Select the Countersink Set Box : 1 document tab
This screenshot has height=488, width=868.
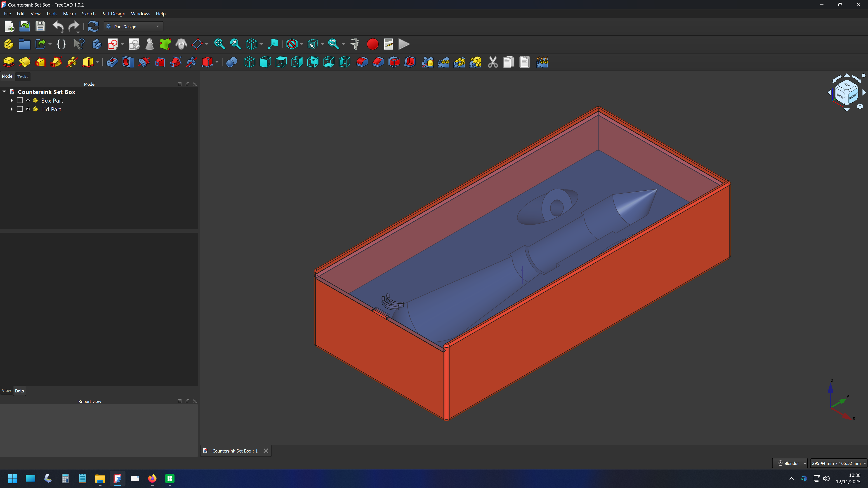(235, 451)
